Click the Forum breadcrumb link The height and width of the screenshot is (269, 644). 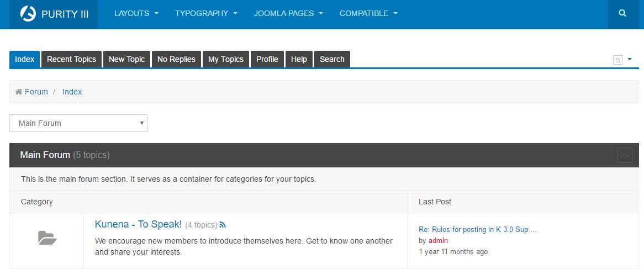[x=36, y=92]
